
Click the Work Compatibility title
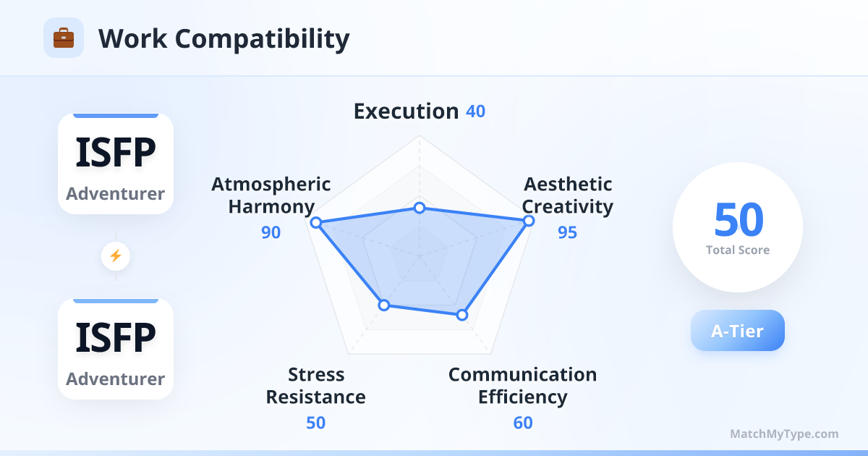point(224,38)
